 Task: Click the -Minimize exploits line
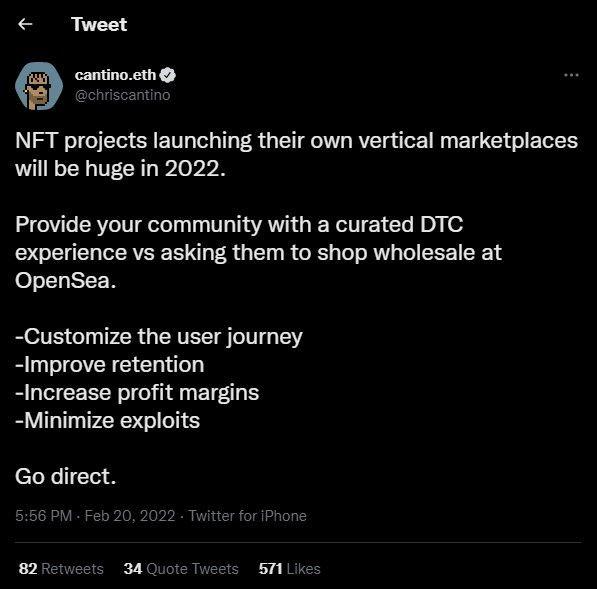(107, 421)
